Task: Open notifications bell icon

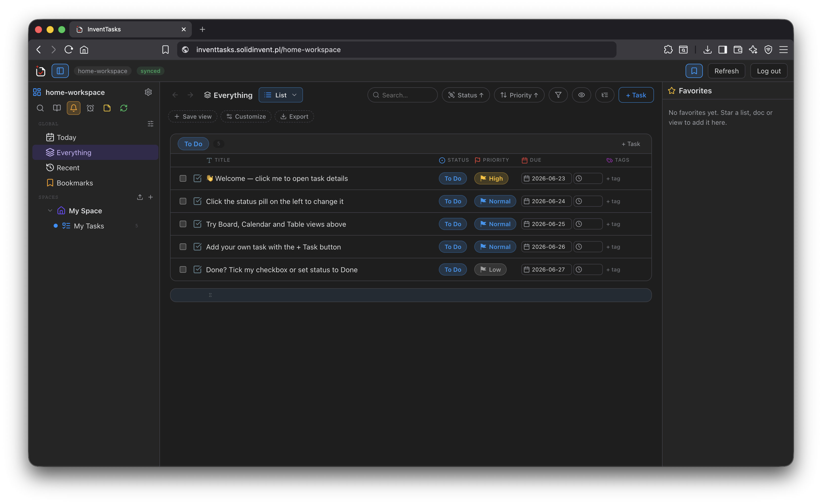Action: click(73, 108)
